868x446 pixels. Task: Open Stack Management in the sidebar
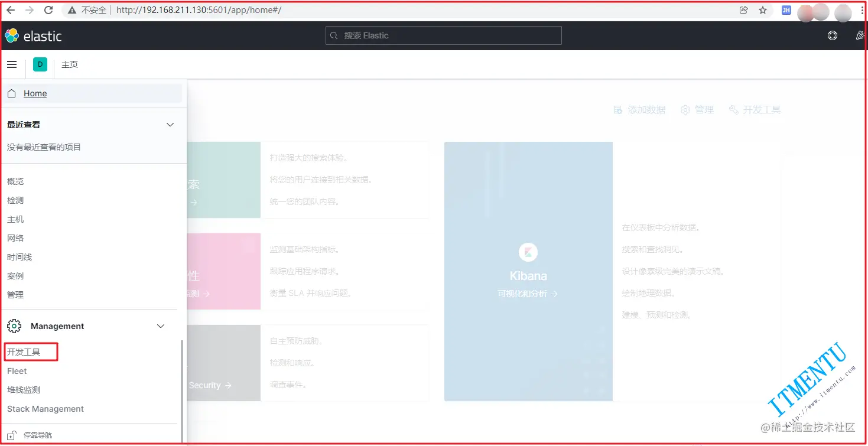pyautogui.click(x=45, y=409)
